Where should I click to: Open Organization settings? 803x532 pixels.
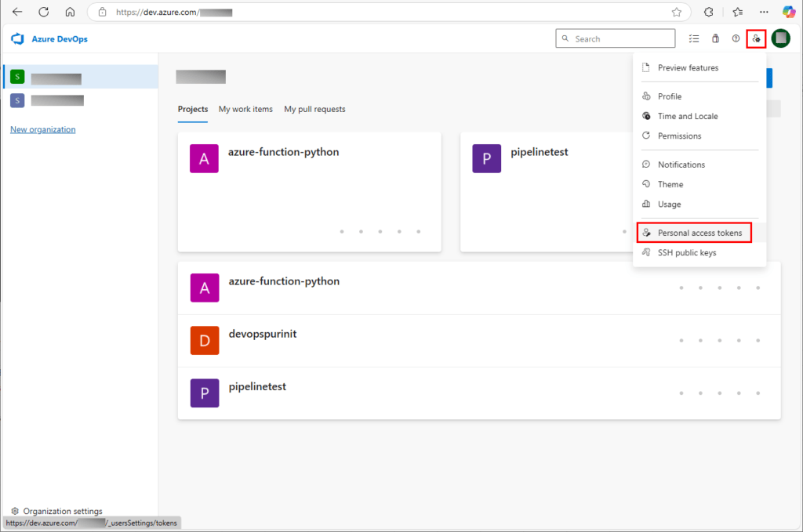click(x=62, y=511)
